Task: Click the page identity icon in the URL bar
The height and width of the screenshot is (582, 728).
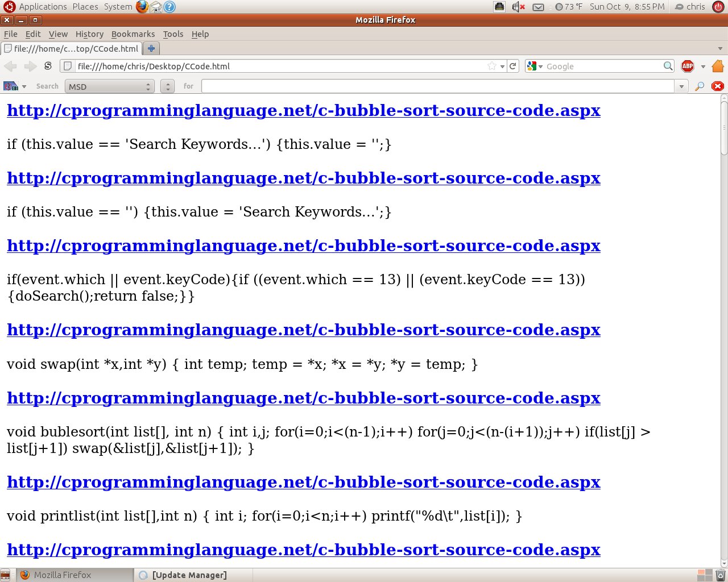Action: tap(68, 66)
